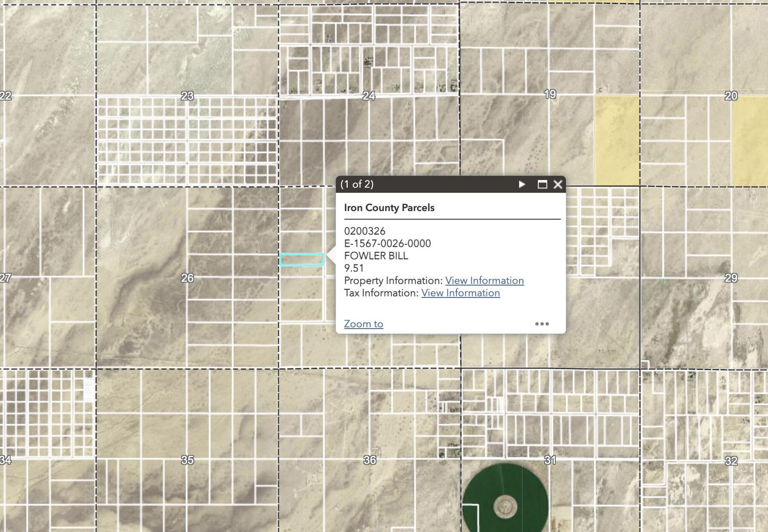Close the Iron County Parcels popup
768x532 pixels.
(x=558, y=184)
